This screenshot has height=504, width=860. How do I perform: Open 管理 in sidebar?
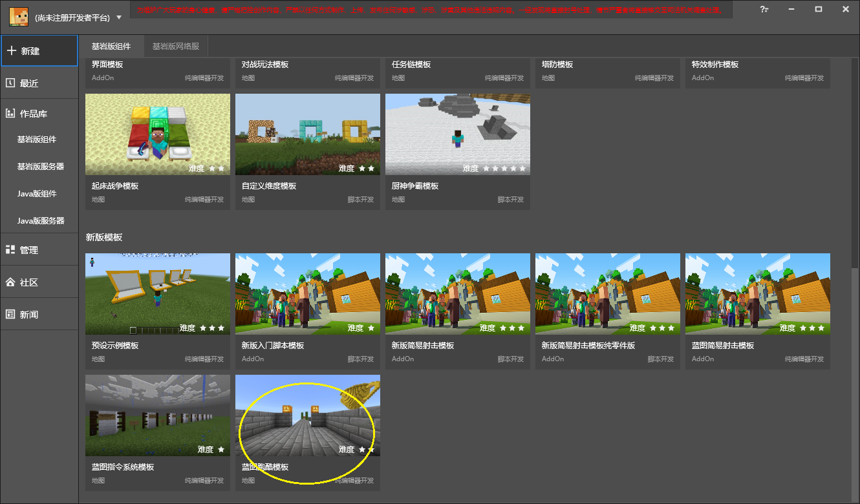[x=39, y=250]
